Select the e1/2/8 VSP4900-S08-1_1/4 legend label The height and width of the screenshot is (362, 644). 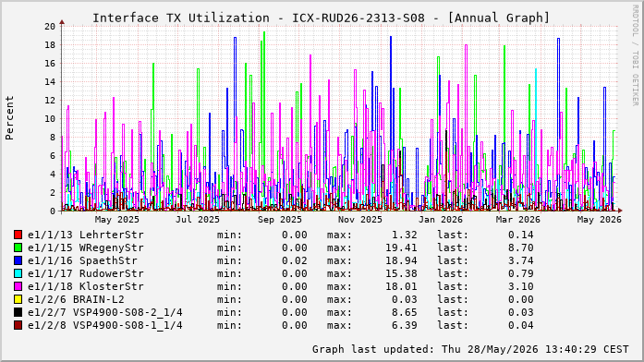coord(105,325)
